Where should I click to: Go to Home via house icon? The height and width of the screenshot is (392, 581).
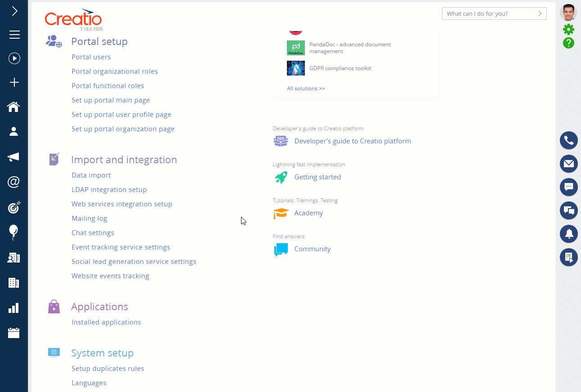[x=14, y=107]
